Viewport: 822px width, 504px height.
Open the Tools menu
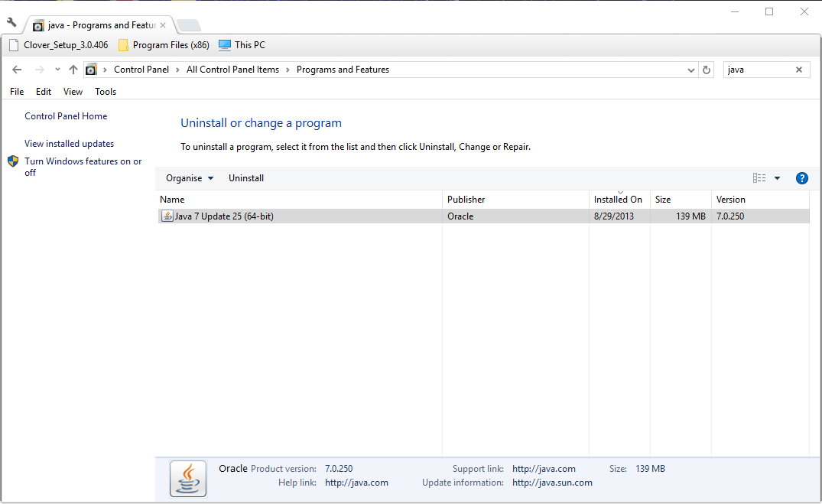click(106, 92)
